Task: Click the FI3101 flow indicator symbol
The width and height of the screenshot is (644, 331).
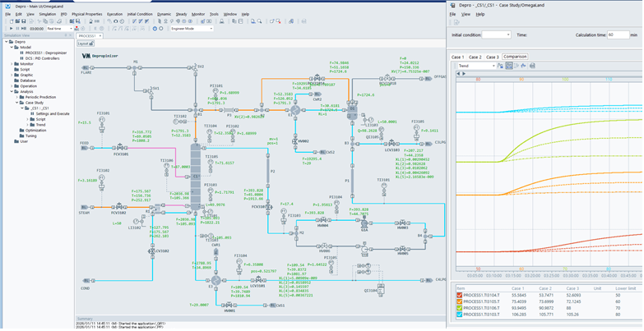Action: click(x=103, y=119)
